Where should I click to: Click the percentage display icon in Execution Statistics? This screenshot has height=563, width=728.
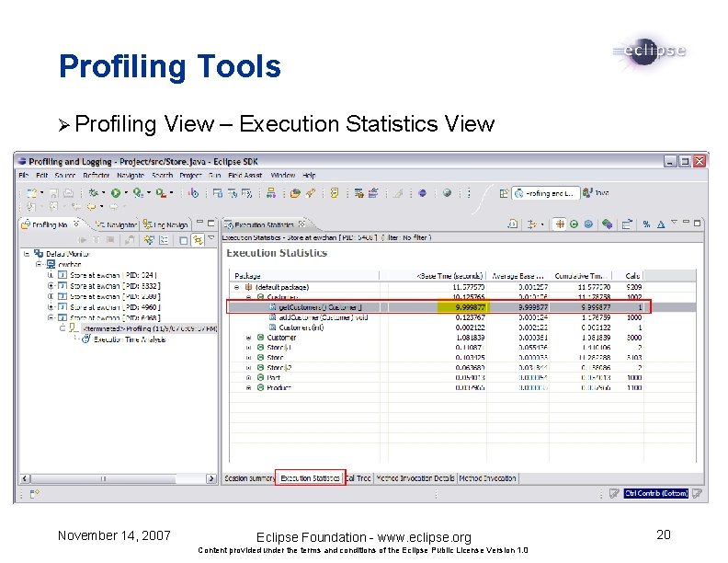coord(646,224)
